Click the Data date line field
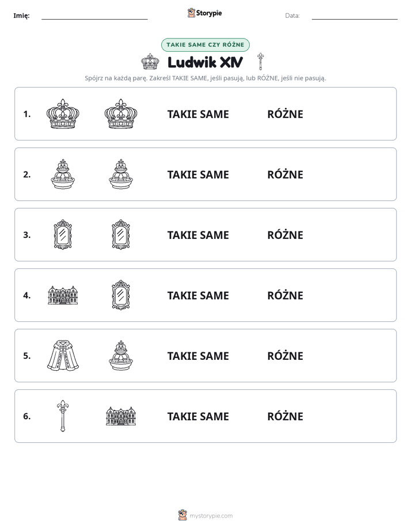The width and height of the screenshot is (411, 532). tap(355, 16)
